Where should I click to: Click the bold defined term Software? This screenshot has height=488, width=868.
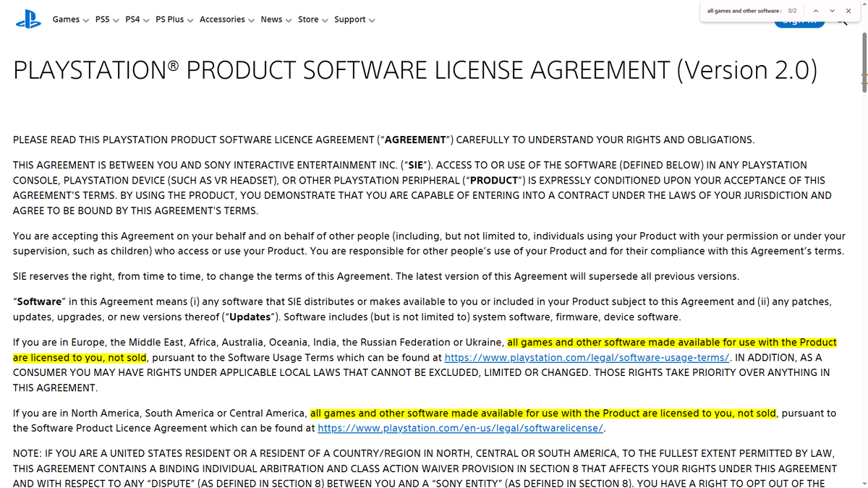pyautogui.click(x=39, y=301)
